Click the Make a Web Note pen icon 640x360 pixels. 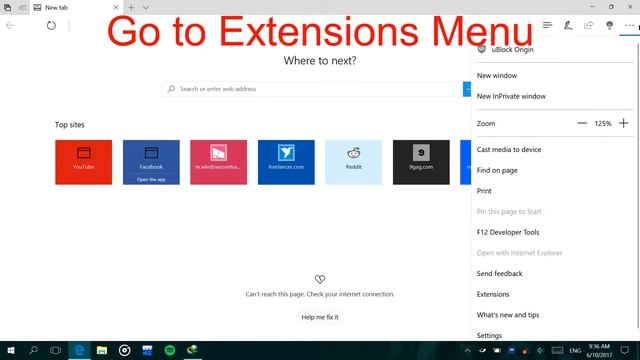pyautogui.click(x=568, y=25)
